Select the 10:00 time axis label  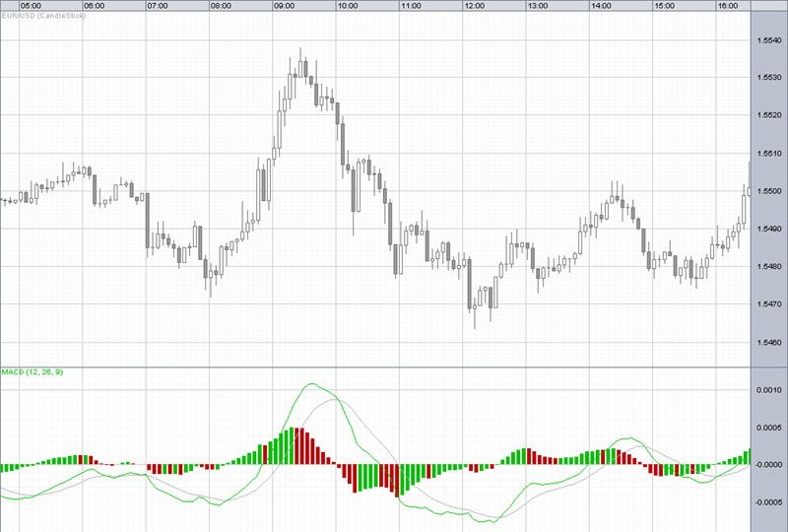point(348,6)
